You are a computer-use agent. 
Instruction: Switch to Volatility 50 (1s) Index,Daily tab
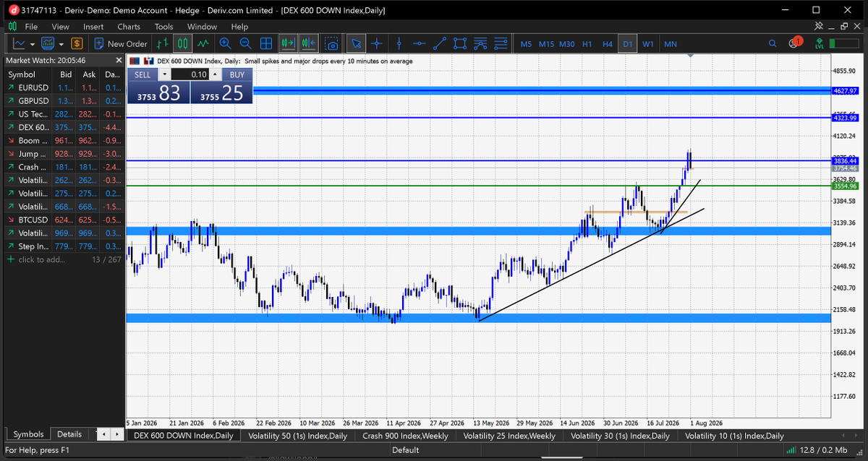(x=297, y=436)
